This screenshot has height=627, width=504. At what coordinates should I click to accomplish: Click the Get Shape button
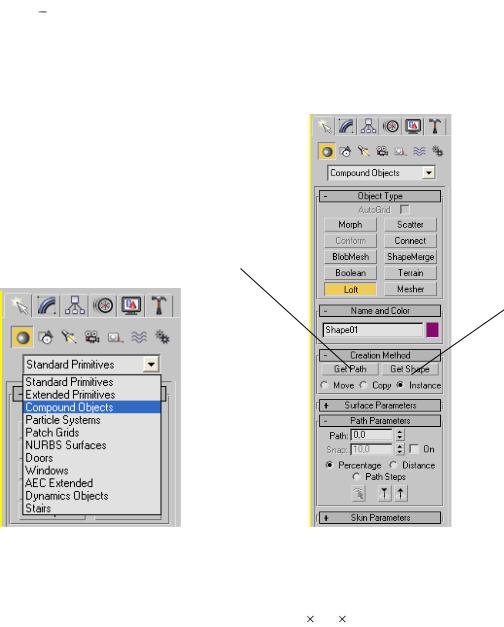410,369
